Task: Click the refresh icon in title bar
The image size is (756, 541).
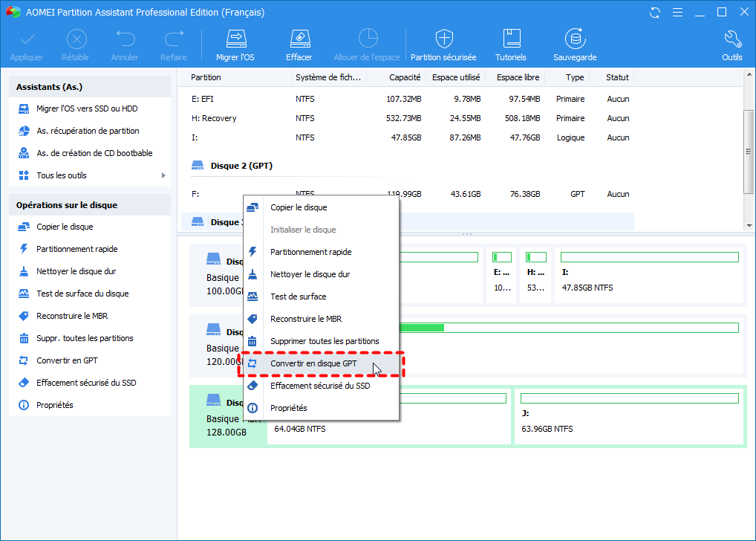Action: tap(655, 13)
